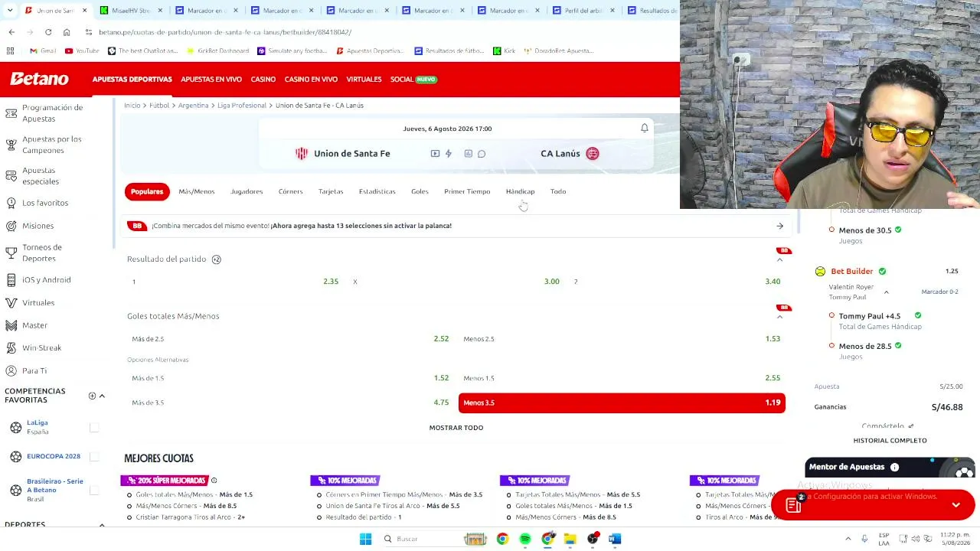Bet on home win at 2.35
The width and height of the screenshot is (980, 551).
point(236,282)
